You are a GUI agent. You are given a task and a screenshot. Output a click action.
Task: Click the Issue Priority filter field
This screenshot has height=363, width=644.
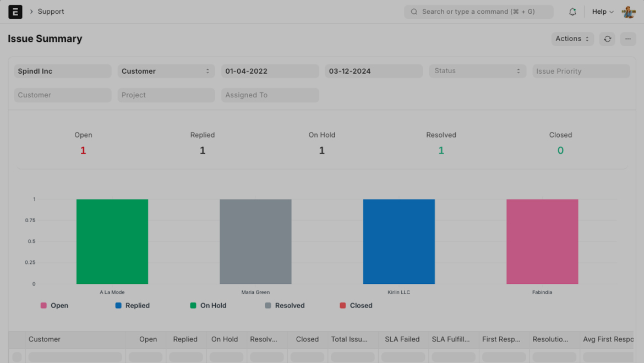pos(581,71)
